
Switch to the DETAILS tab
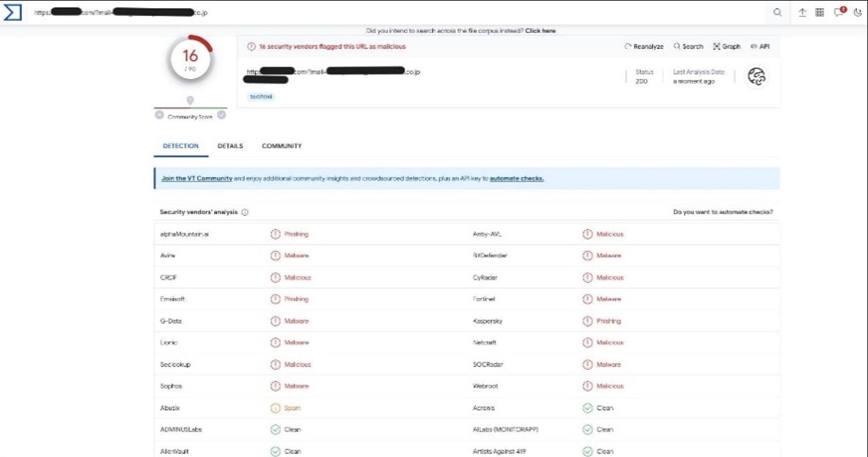click(230, 146)
